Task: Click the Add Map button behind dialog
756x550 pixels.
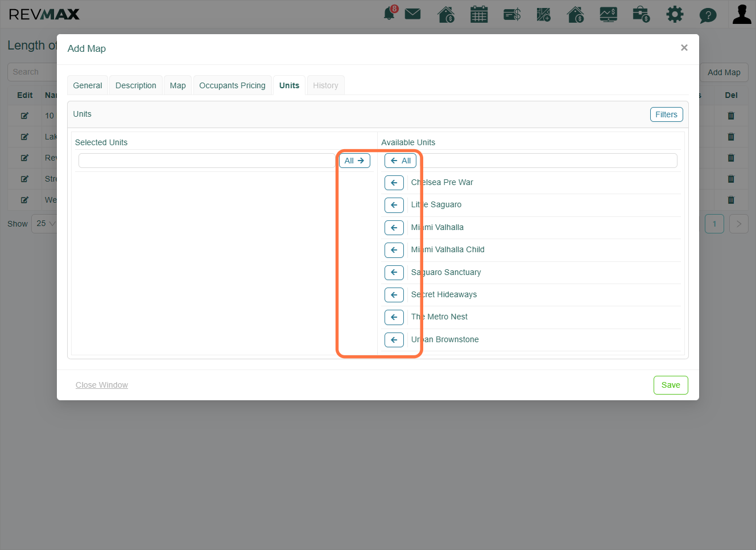Action: (x=724, y=72)
